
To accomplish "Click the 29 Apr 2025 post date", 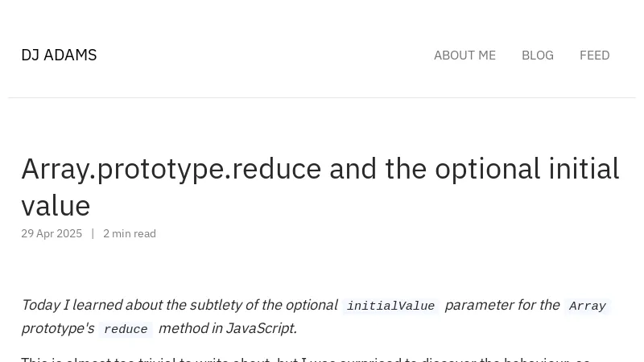I will 52,233.
